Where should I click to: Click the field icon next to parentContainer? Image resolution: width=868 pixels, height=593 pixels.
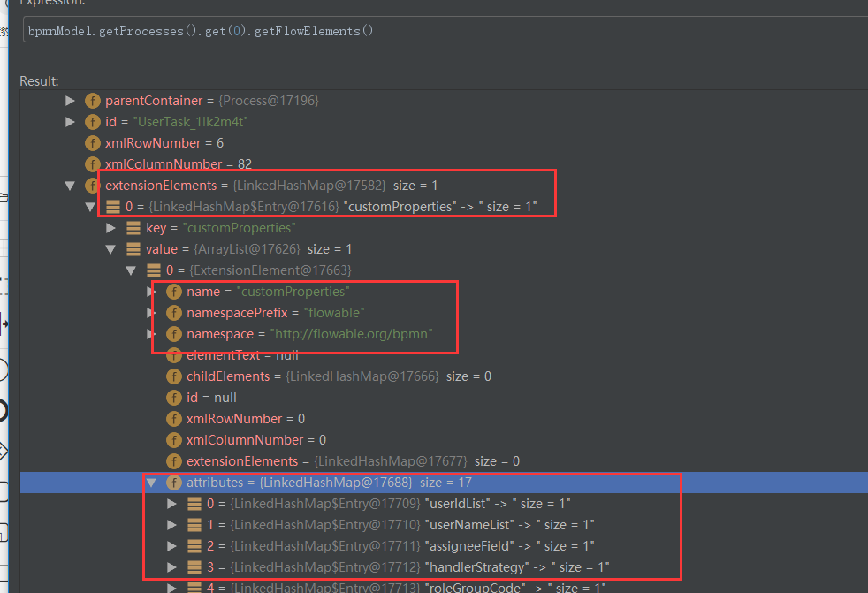[x=93, y=100]
